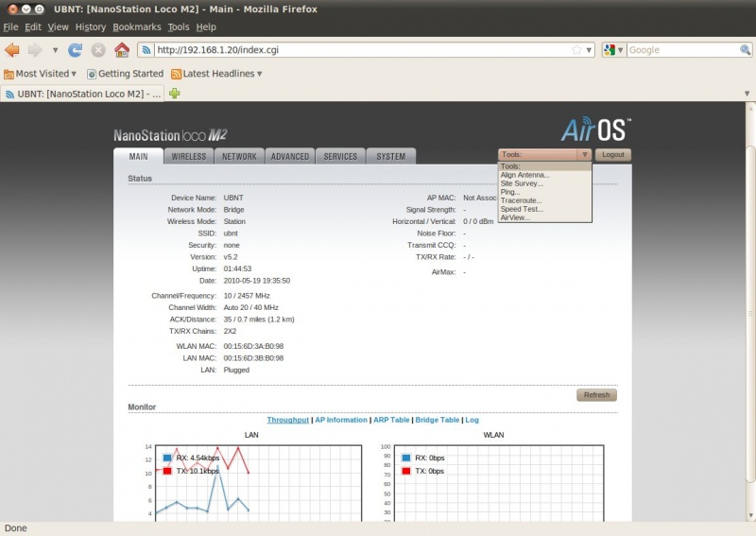Open the Bookmarks menu
The width and height of the screenshot is (756, 536).
tap(137, 27)
